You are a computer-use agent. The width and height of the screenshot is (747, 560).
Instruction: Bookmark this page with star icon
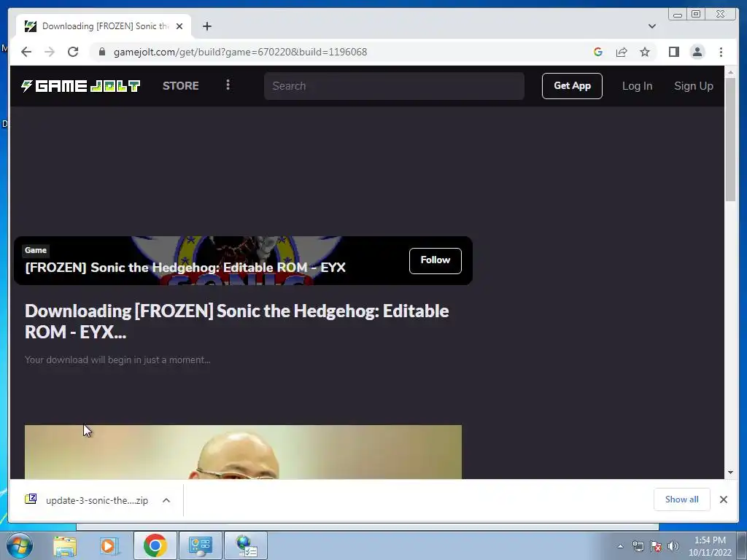click(x=645, y=52)
